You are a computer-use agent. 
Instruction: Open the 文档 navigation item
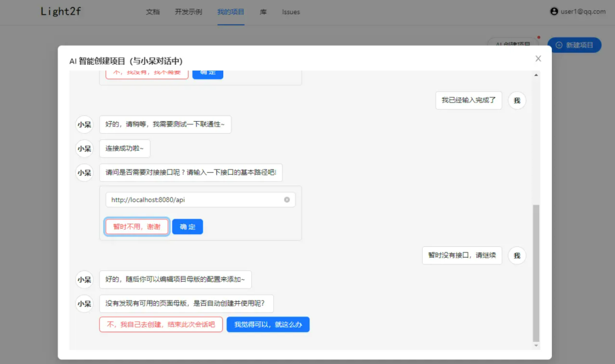click(x=153, y=11)
